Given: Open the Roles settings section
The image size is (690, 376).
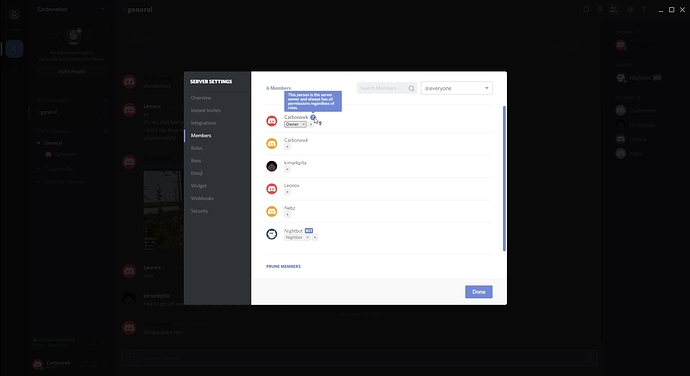Looking at the screenshot, I should [x=197, y=148].
